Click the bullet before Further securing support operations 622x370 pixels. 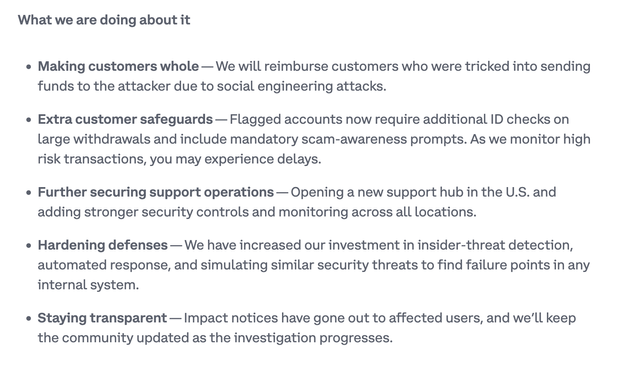(x=28, y=193)
